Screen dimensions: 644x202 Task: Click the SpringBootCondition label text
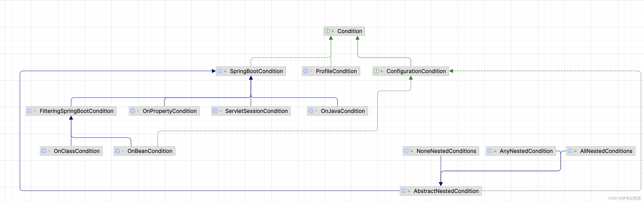(x=256, y=71)
